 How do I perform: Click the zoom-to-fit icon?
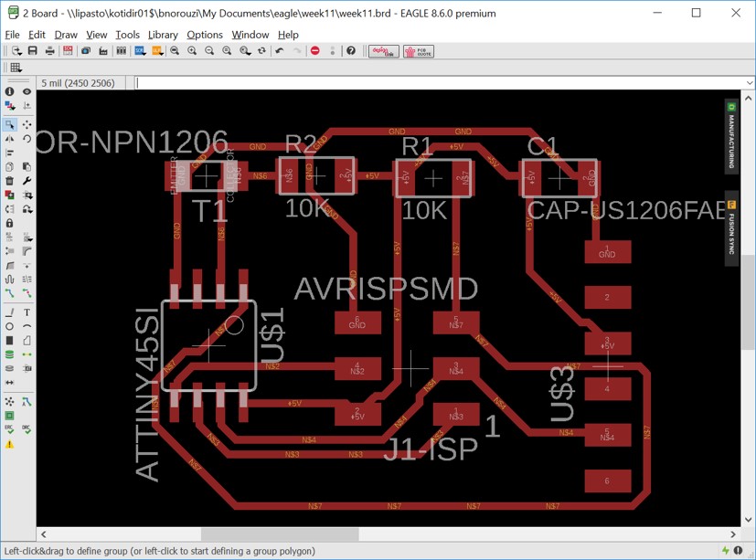[175, 50]
